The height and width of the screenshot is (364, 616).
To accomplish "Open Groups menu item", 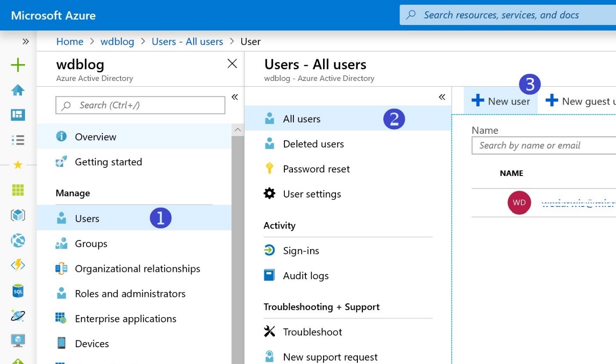I will 134,244.
